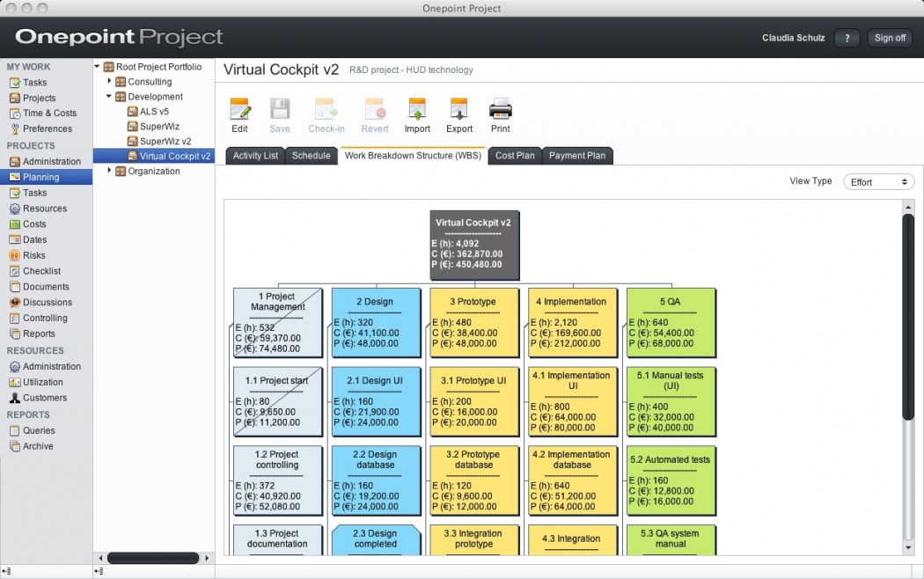Open Customers under Resources
The image size is (924, 579).
pyautogui.click(x=45, y=399)
